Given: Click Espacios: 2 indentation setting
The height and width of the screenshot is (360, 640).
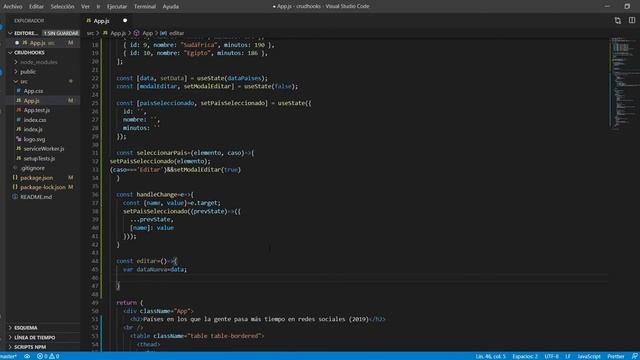Looking at the screenshot, I should coord(525,356).
